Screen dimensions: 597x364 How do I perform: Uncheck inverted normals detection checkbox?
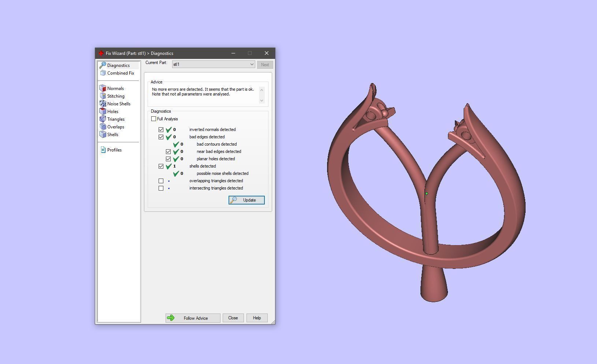[161, 130]
